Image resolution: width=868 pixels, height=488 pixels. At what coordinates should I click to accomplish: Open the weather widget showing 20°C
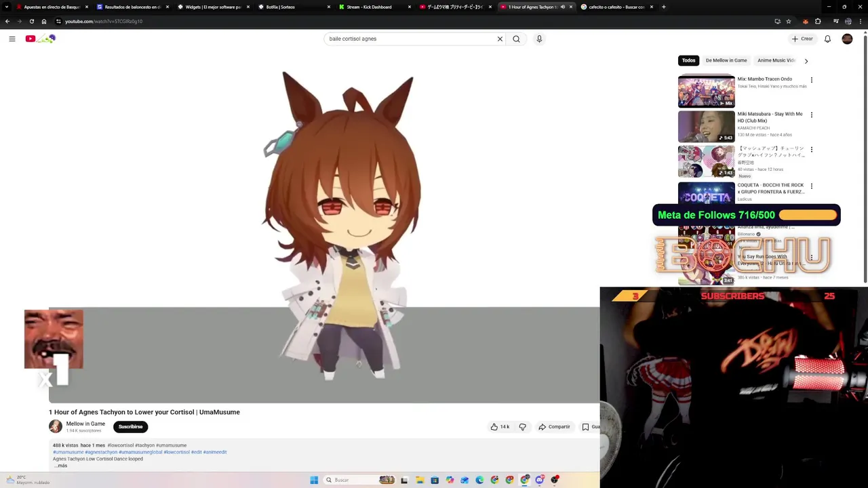(x=27, y=480)
